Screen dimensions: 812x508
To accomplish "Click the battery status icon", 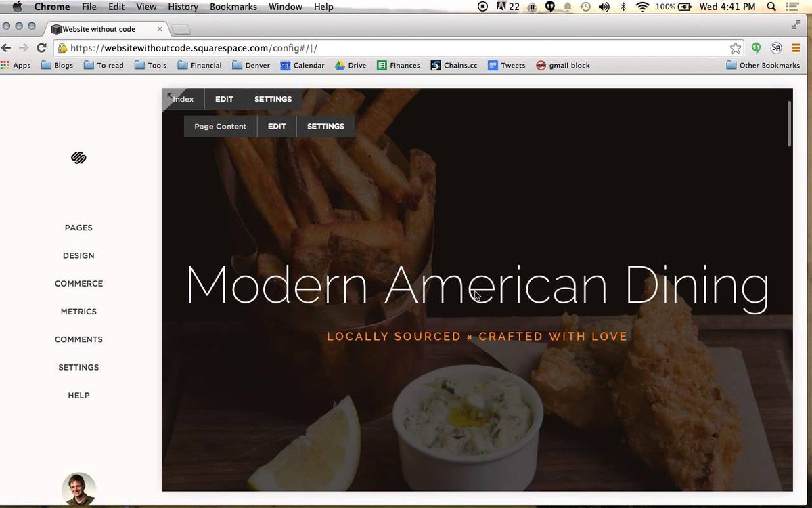I will click(x=685, y=7).
